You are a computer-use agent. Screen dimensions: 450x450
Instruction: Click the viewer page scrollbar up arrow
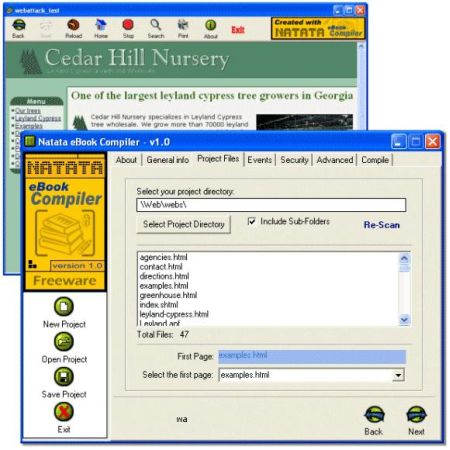pos(361,46)
